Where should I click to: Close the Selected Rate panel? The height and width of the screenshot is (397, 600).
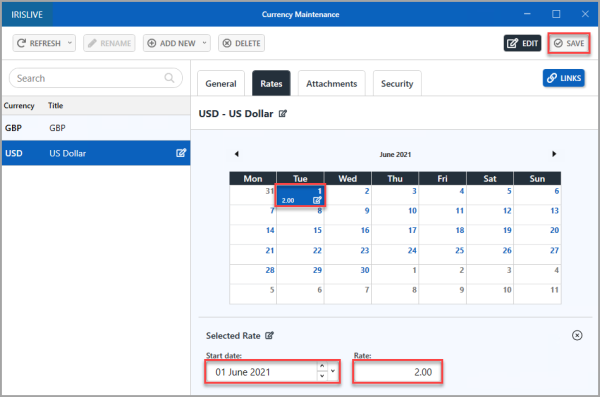pyautogui.click(x=577, y=335)
